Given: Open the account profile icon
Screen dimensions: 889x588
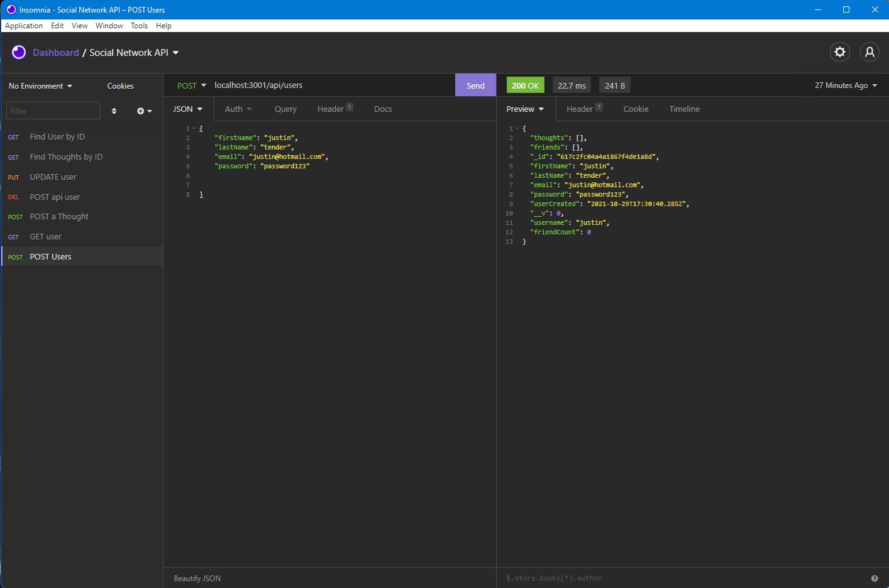Looking at the screenshot, I should point(870,52).
